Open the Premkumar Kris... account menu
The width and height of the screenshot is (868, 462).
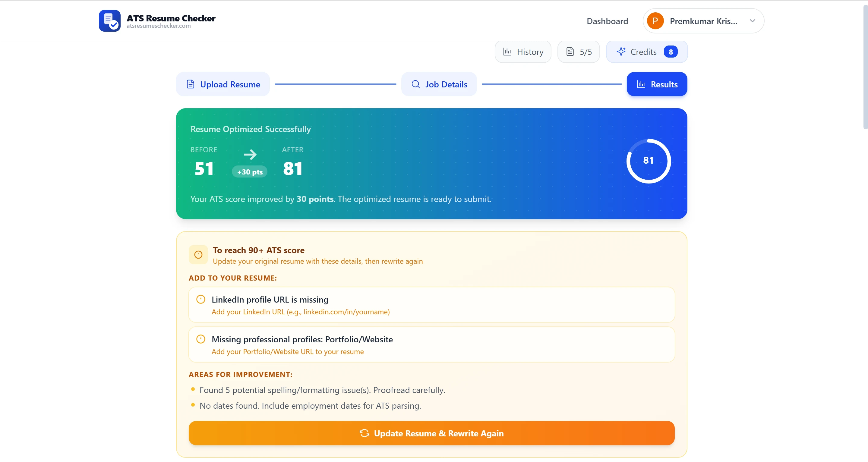point(703,21)
